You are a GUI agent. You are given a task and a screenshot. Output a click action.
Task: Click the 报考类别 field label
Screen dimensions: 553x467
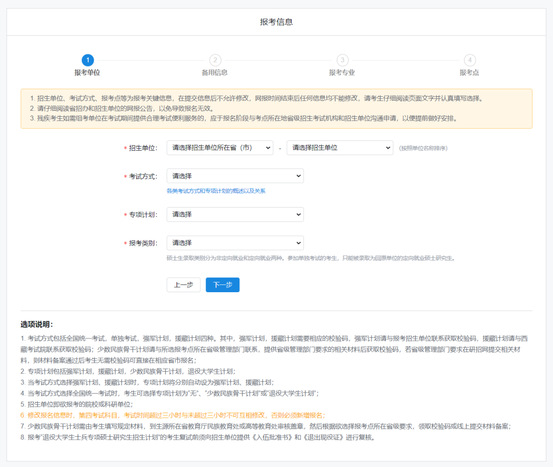(x=143, y=243)
